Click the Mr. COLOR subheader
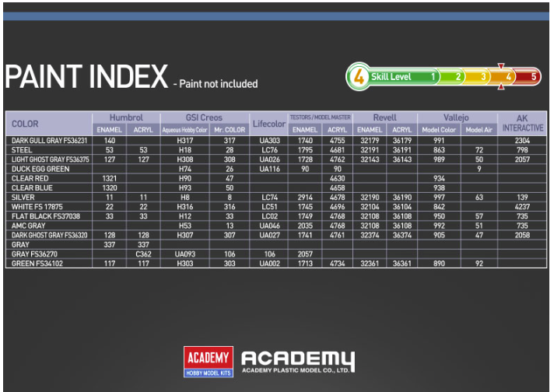Image resolution: width=554 pixels, height=392 pixels. point(230,130)
